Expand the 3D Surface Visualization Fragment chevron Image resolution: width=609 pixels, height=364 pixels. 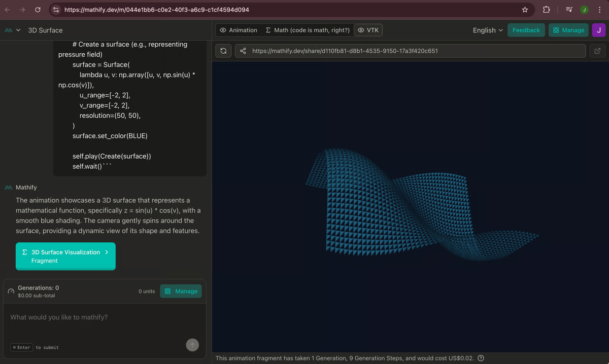[x=107, y=252]
